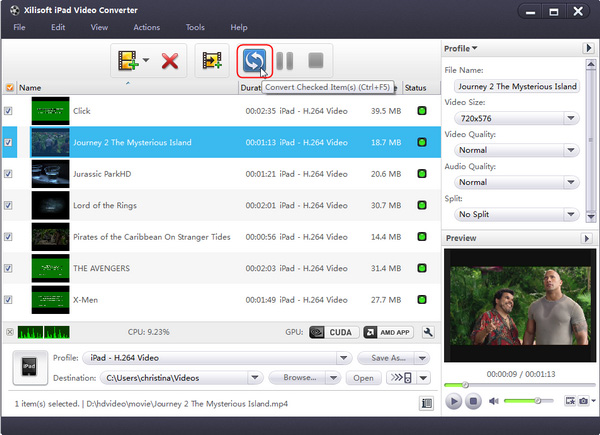Uncheck the Jurassic ParkHD checkbox

click(x=8, y=174)
